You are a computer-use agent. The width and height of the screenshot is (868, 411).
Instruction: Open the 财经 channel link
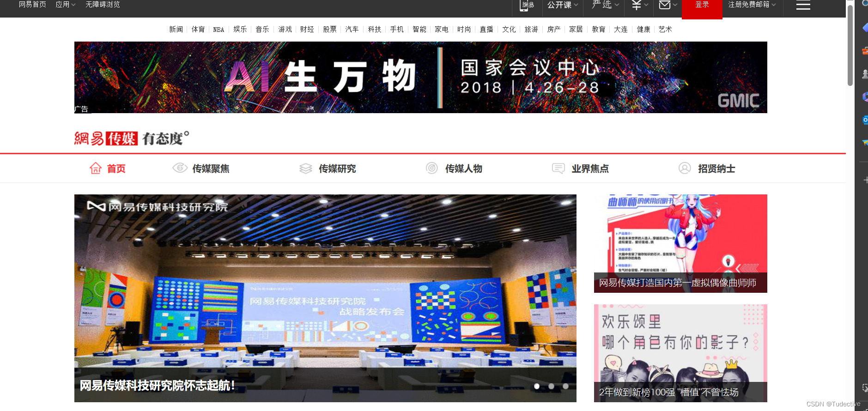tap(307, 29)
